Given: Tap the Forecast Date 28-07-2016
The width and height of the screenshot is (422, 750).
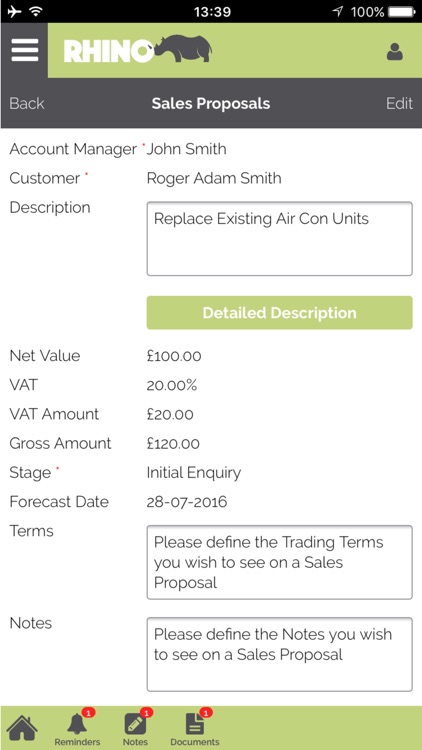Looking at the screenshot, I should pyautogui.click(x=187, y=502).
